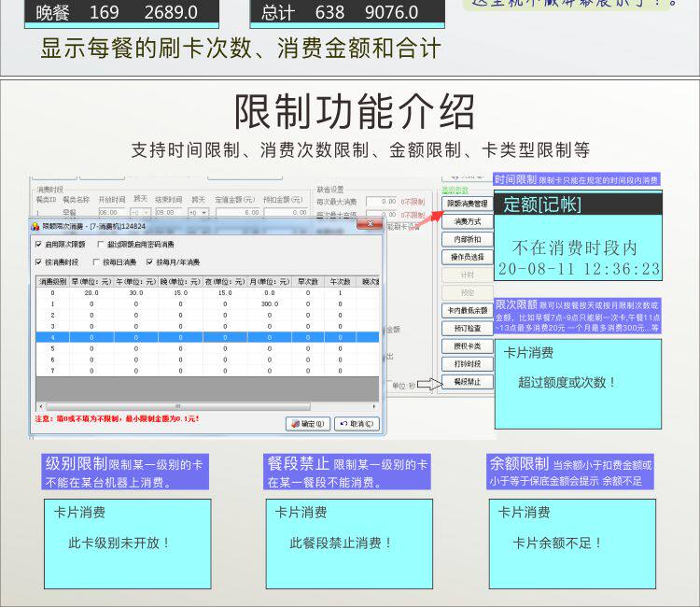Click the 取消 (Cancel) button in dialog

pyautogui.click(x=357, y=423)
